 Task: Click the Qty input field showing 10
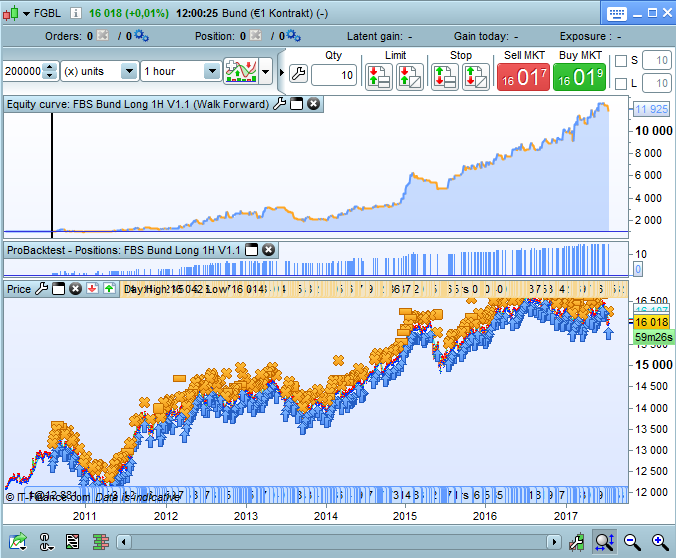(x=334, y=75)
